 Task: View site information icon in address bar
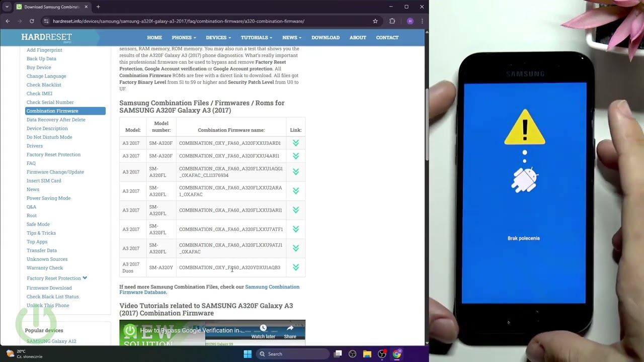[x=46, y=21]
